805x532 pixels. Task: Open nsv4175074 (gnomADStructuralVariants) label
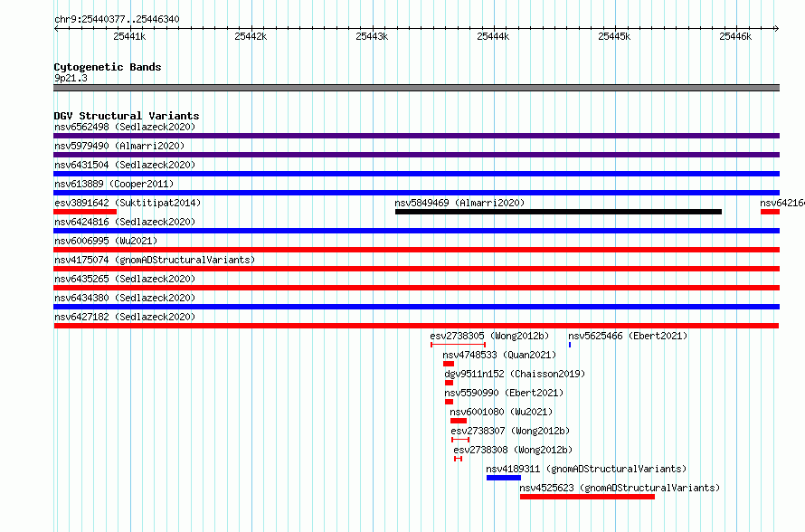click(x=155, y=260)
